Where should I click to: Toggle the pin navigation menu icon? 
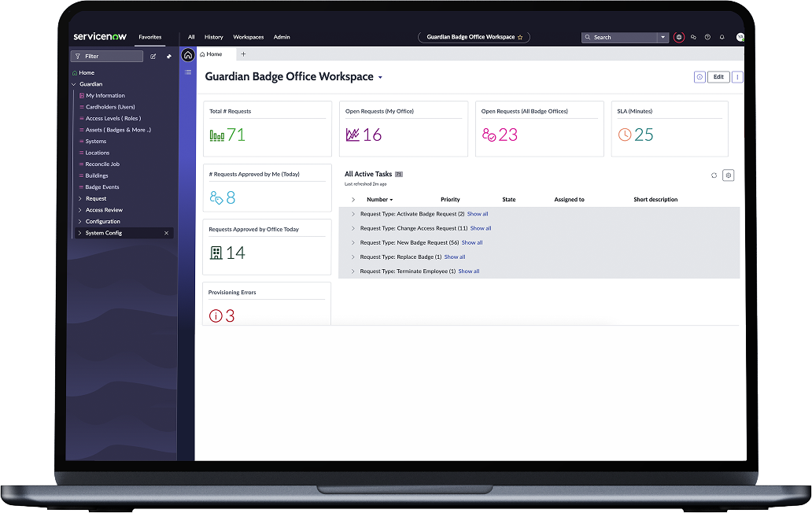pos(168,57)
